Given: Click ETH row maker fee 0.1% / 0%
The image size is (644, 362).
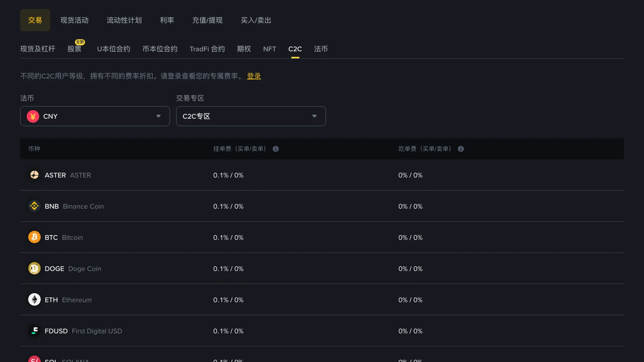Looking at the screenshot, I should click(228, 300).
